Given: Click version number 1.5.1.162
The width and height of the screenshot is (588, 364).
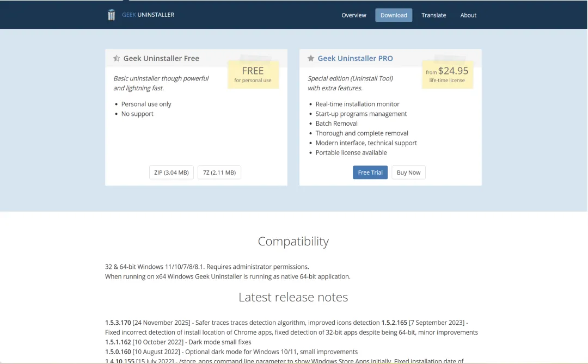Looking at the screenshot, I should 118,342.
